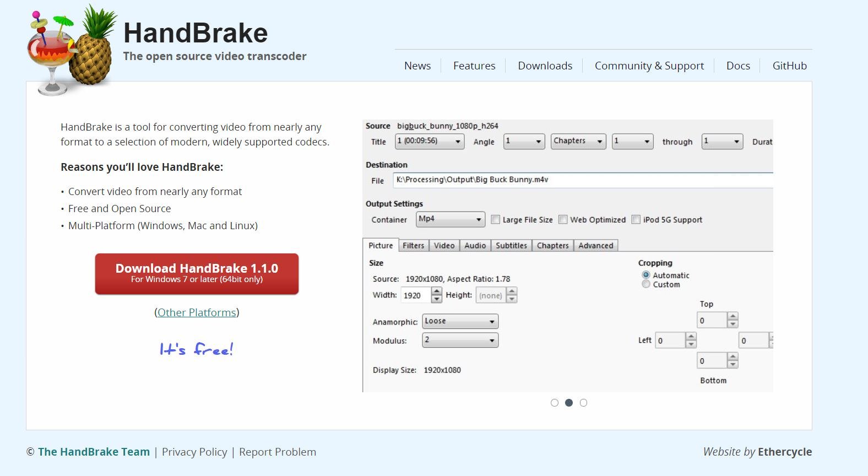This screenshot has width=868, height=476.
Task: Select the Custom cropping radio button
Action: (x=646, y=284)
